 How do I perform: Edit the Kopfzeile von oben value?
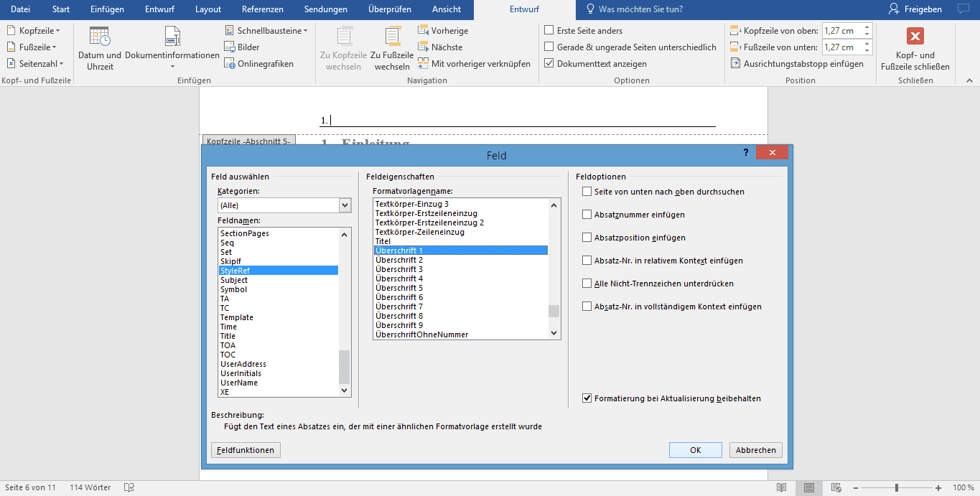coord(841,30)
